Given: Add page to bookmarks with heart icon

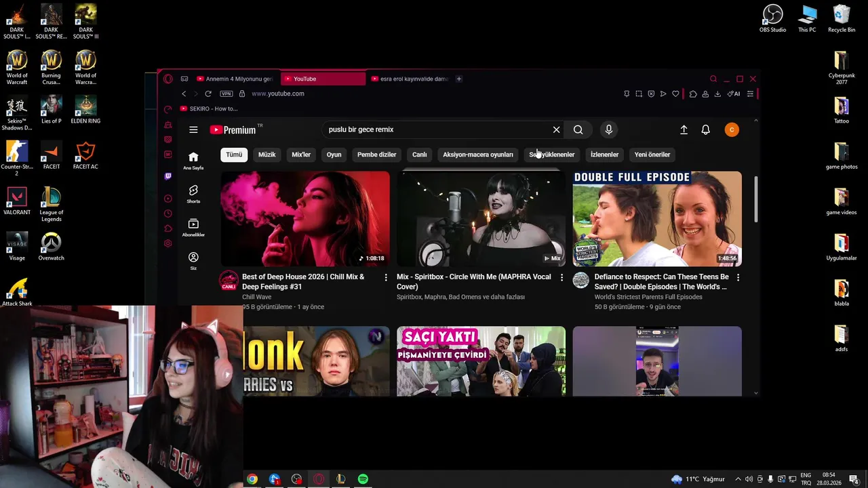Looking at the screenshot, I should click(675, 94).
